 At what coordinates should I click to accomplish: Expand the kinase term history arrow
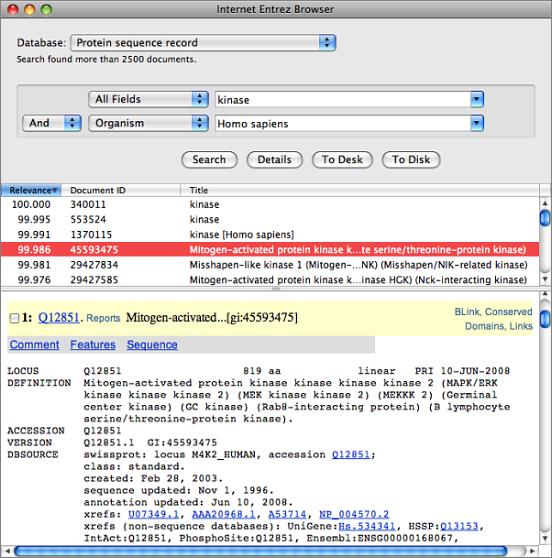click(x=477, y=99)
